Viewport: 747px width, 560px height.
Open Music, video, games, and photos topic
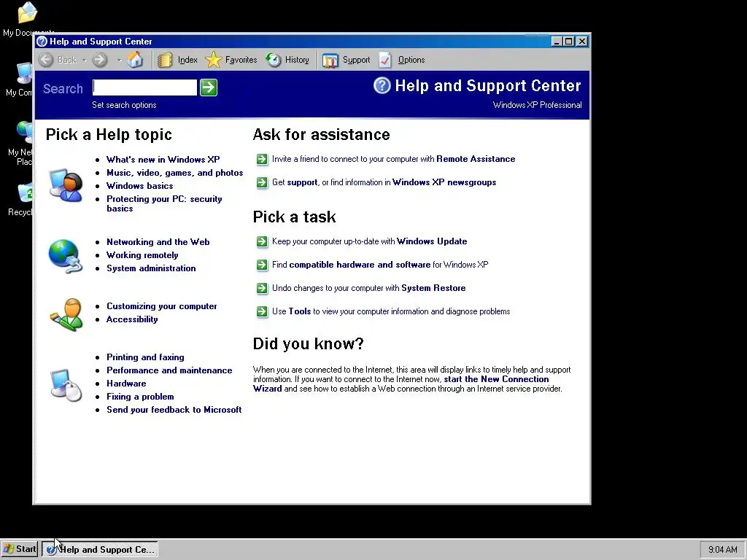[x=175, y=173]
